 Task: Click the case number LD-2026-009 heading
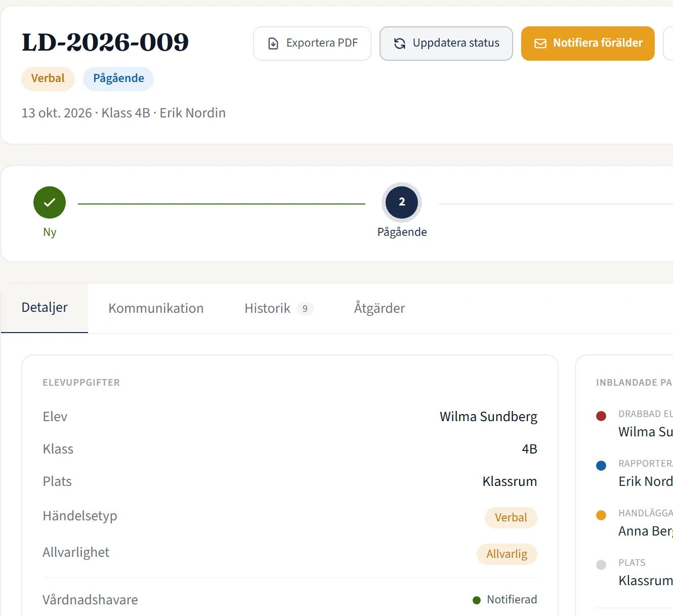tap(105, 42)
